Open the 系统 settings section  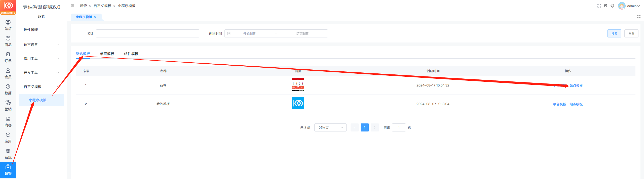tap(8, 154)
